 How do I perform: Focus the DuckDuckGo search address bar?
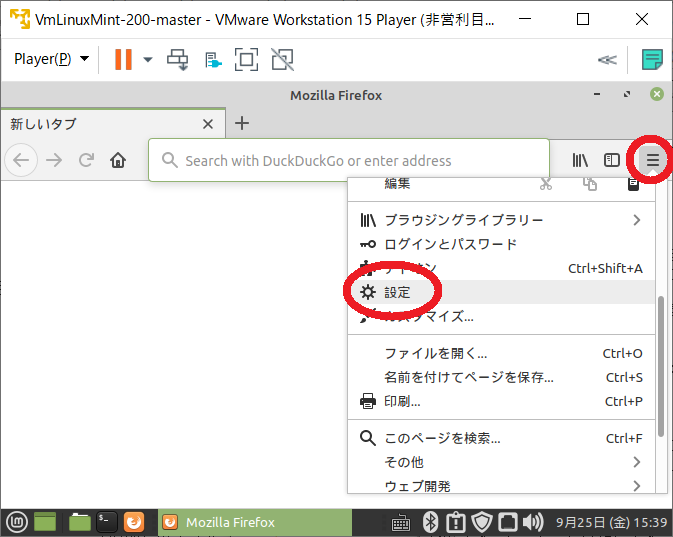349,160
